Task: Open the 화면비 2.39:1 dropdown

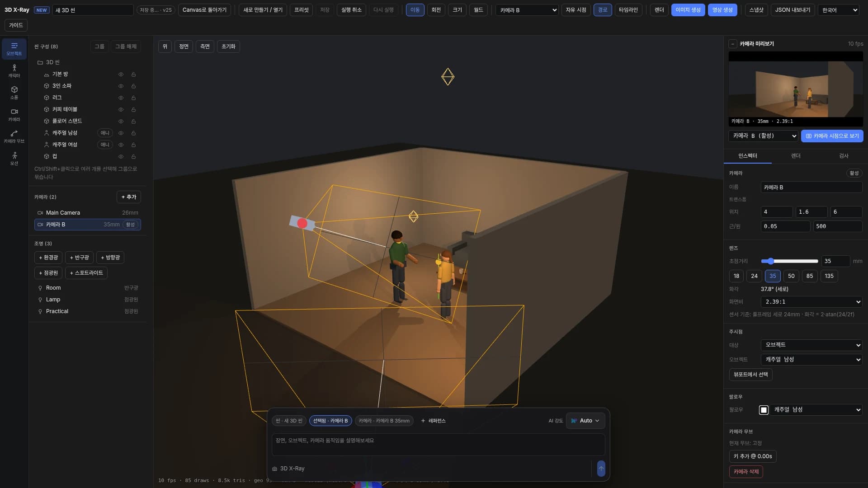Action: pos(811,302)
